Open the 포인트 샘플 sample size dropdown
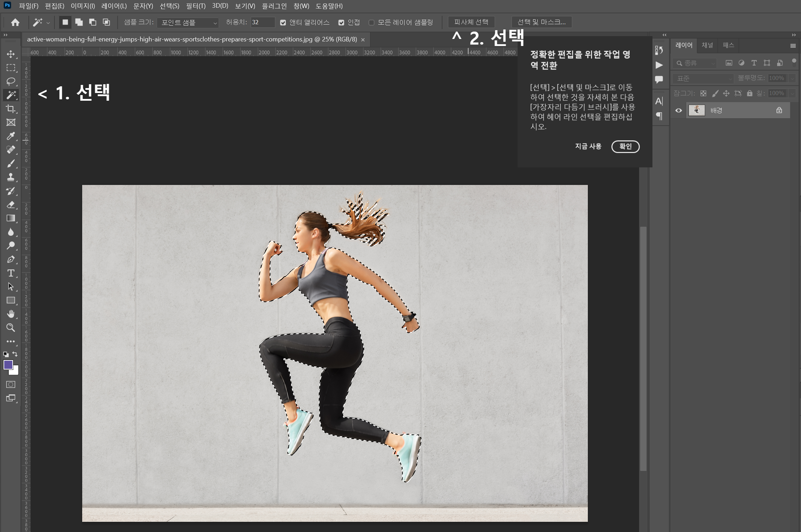This screenshot has height=532, width=801. [x=188, y=23]
